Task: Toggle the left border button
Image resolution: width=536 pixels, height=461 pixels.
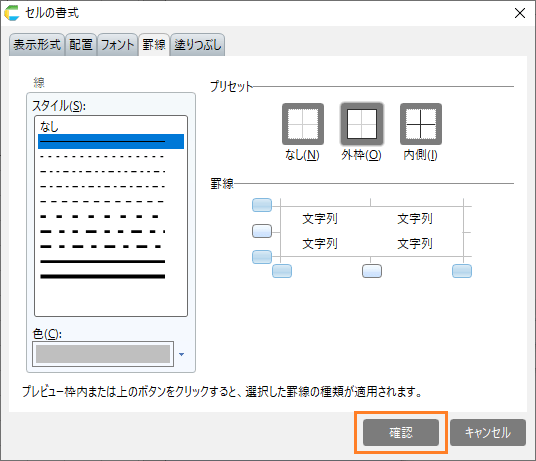Action: 282,271
